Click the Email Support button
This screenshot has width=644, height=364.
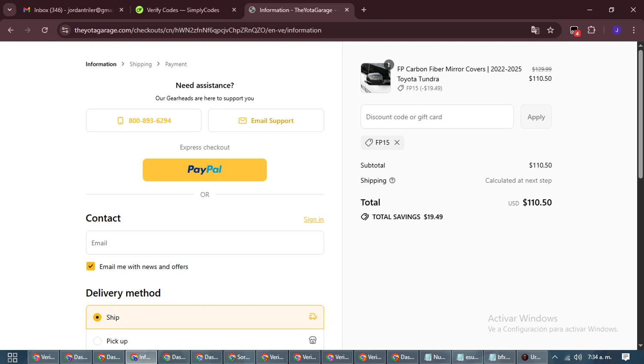coord(266,120)
